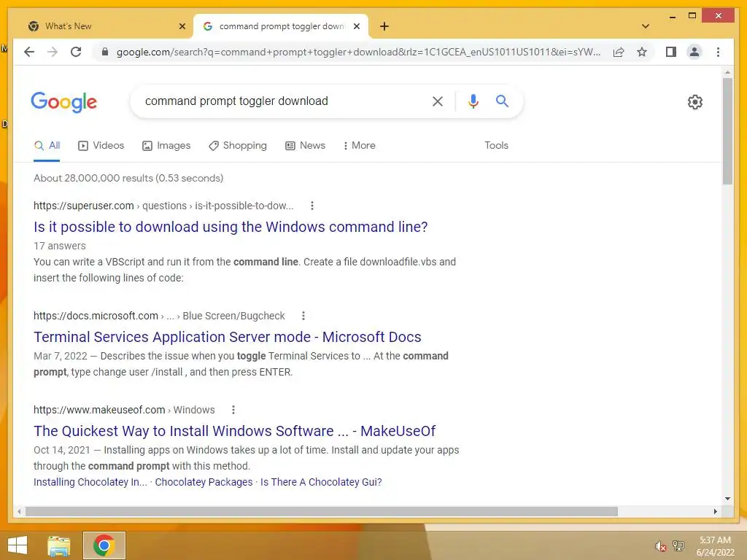Clear the search box text

pyautogui.click(x=438, y=101)
